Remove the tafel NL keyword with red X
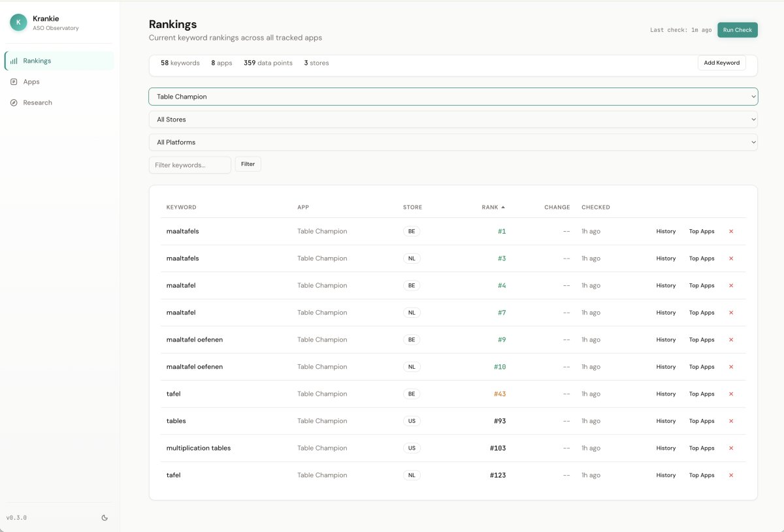Screen dimensions: 784x532 pyautogui.click(x=731, y=475)
